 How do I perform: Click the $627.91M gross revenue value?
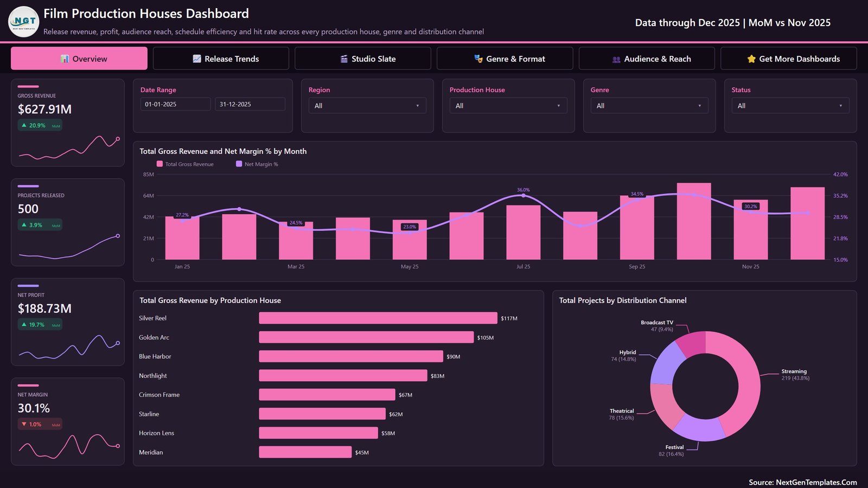tap(44, 109)
